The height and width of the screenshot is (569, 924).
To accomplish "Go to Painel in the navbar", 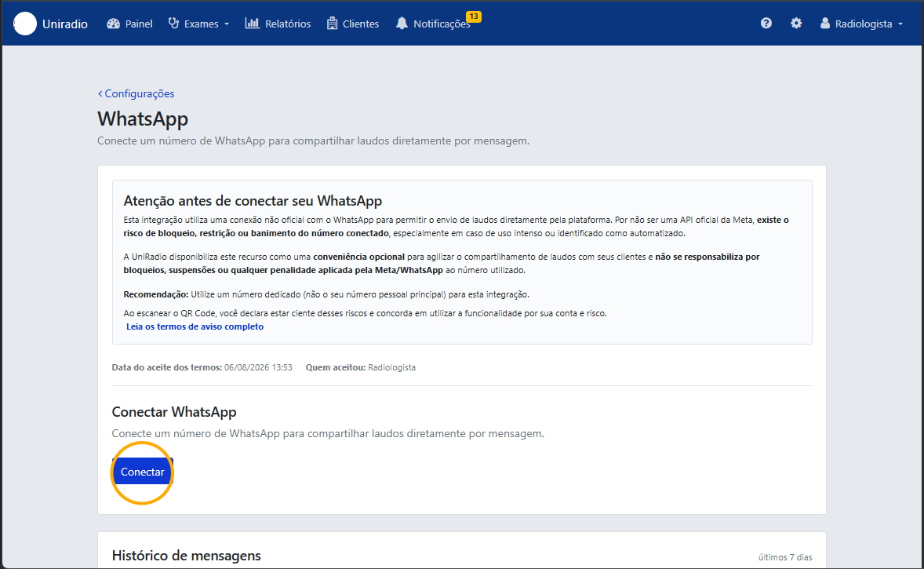I will 129,24.
